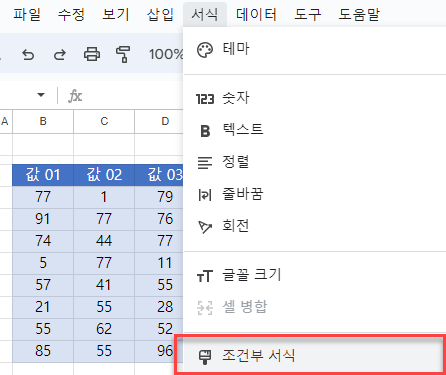Click cell with value 52
The height and width of the screenshot is (375, 446).
pyautogui.click(x=159, y=329)
